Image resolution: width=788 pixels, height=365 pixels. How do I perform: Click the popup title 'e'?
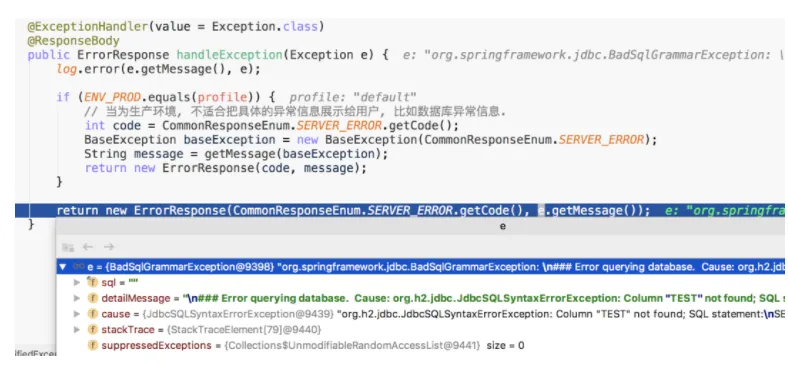point(503,226)
